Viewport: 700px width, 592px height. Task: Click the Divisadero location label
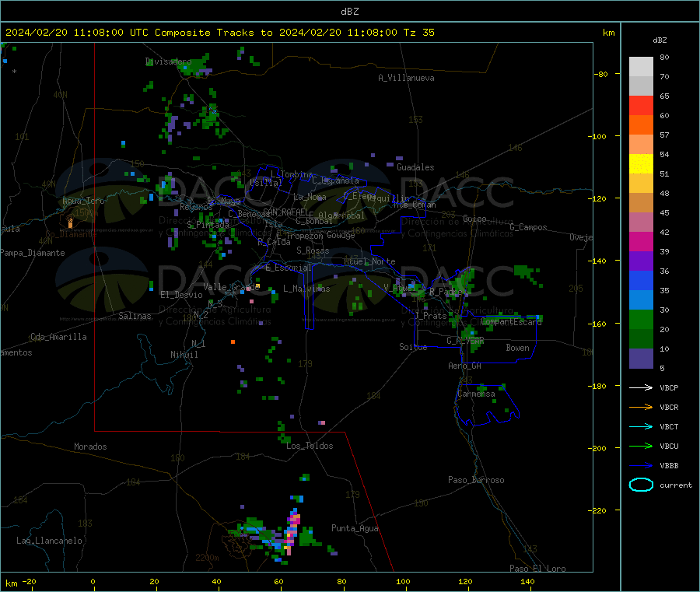[168, 61]
